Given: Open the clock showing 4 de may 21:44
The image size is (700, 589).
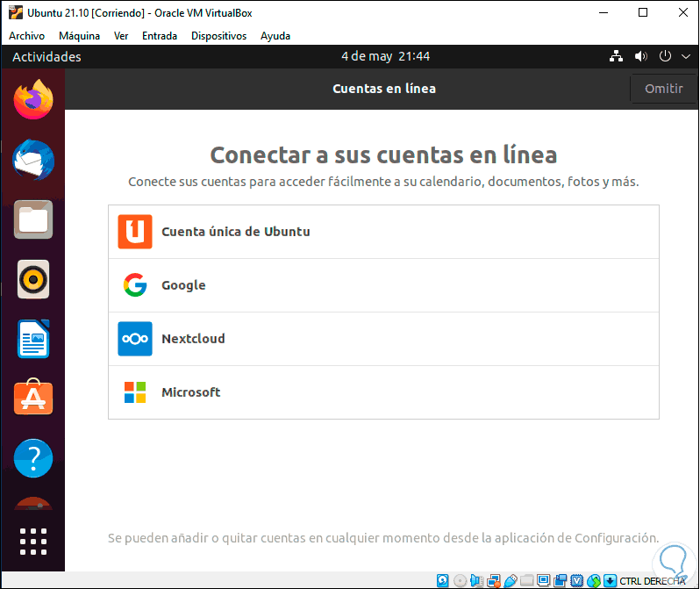Looking at the screenshot, I should [x=385, y=56].
